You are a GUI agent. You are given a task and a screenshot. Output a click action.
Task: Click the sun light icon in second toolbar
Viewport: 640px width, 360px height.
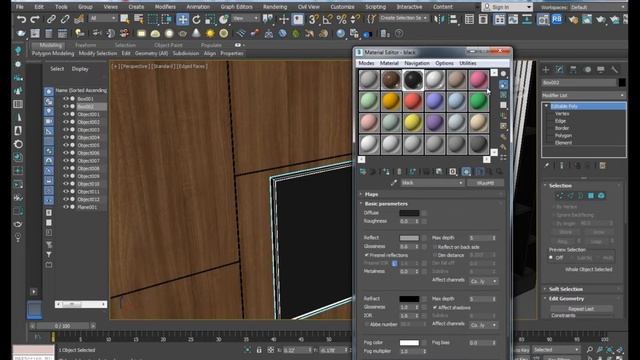coord(210,33)
